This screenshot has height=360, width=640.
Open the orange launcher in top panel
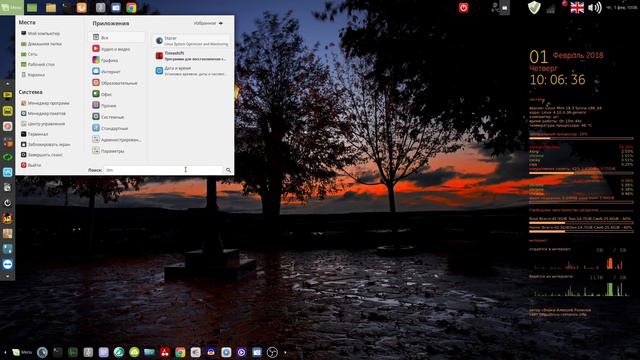(82, 7)
